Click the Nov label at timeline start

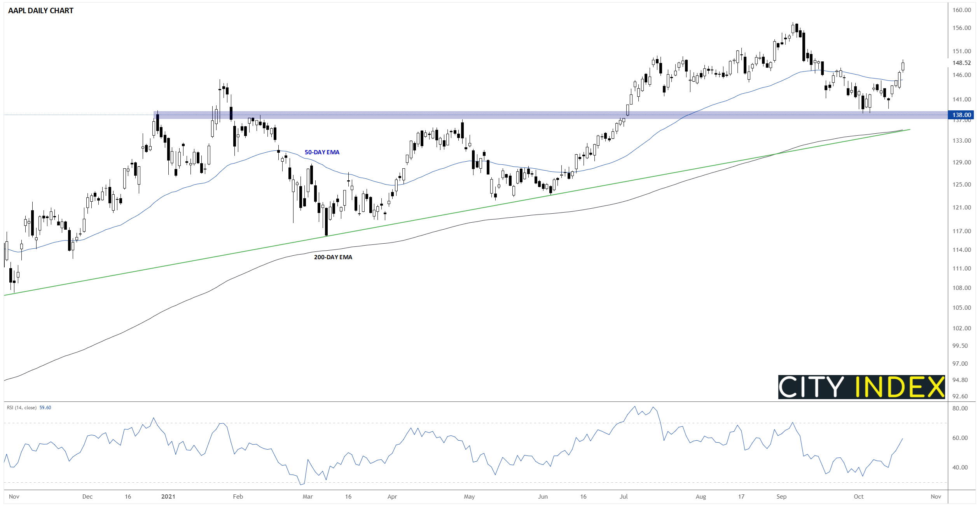tap(14, 497)
